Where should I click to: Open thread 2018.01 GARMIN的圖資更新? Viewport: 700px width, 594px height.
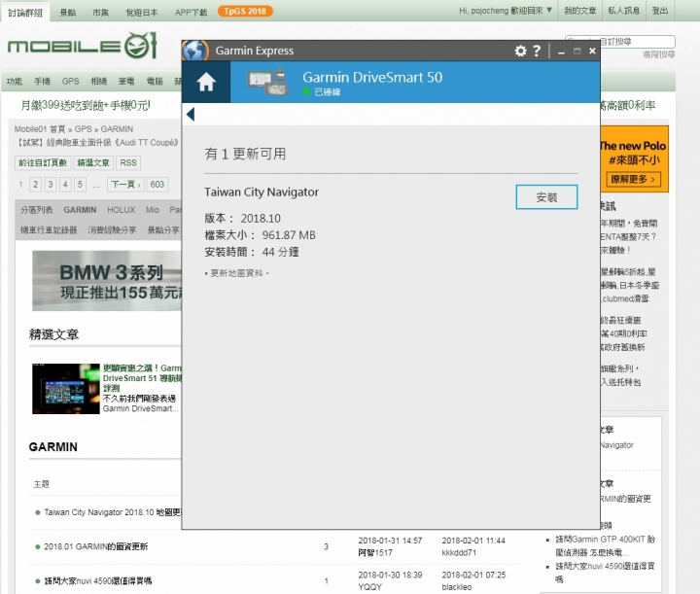(x=95, y=546)
